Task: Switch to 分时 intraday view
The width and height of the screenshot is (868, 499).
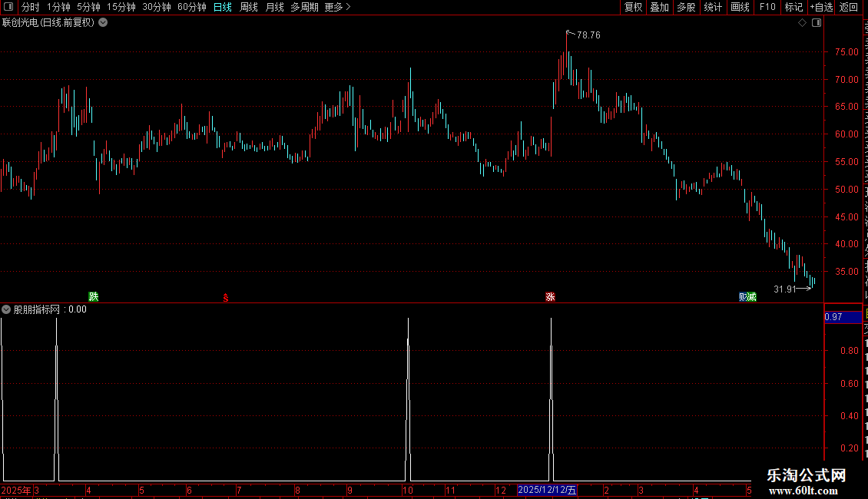Action: point(31,7)
